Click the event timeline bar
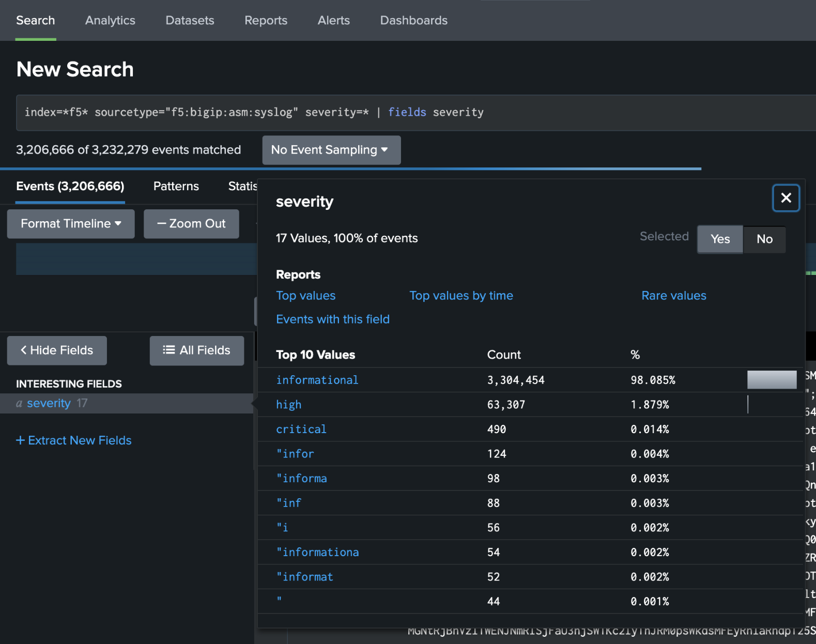Image resolution: width=816 pixels, height=644 pixels. pyautogui.click(x=136, y=259)
